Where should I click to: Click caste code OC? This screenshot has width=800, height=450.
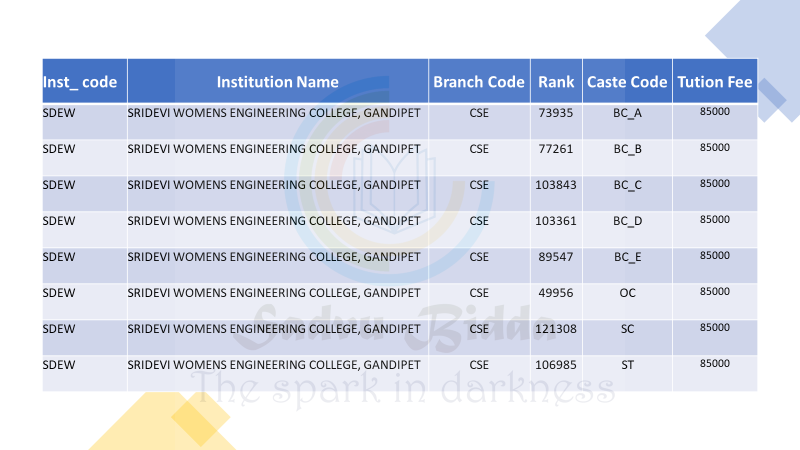click(x=628, y=293)
